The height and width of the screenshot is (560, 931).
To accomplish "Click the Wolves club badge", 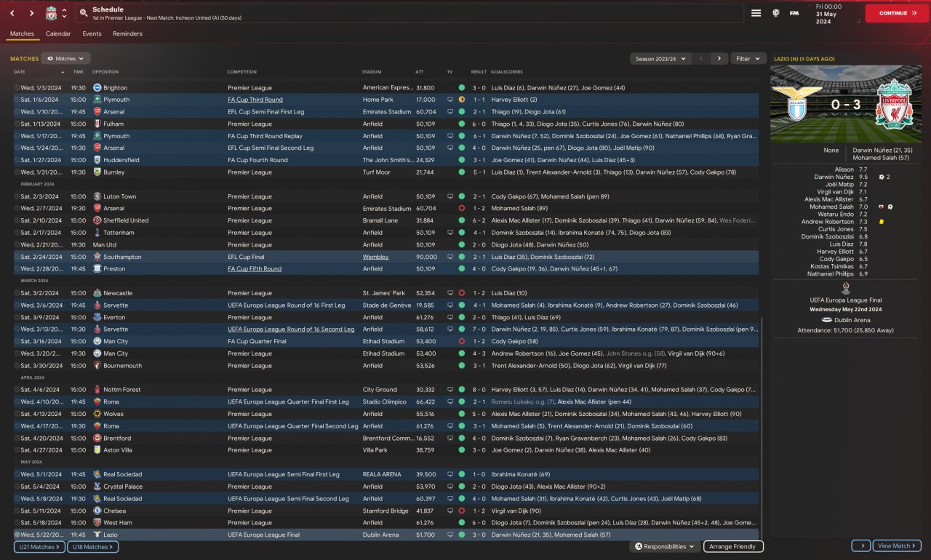I will click(x=97, y=414).
